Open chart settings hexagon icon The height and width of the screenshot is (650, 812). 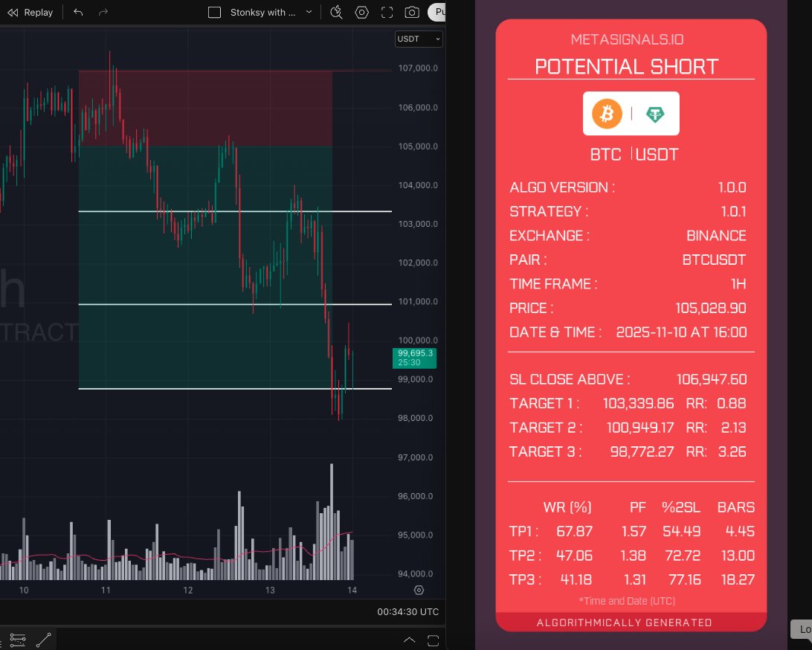[361, 13]
